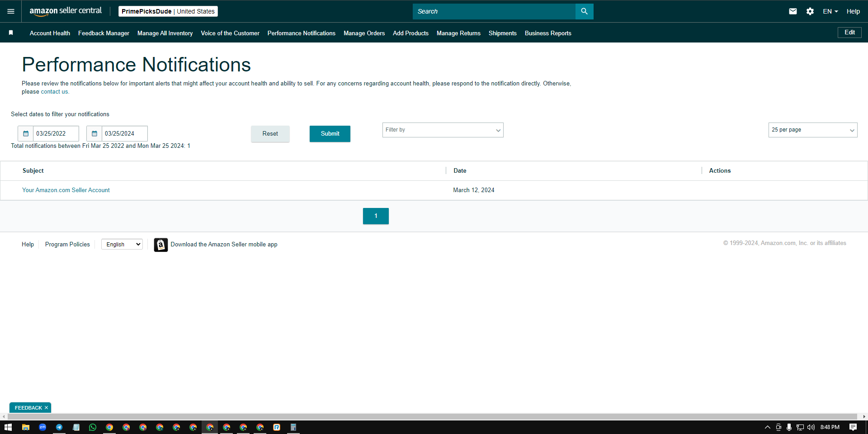Click the scrollbar's right arrow
Screen dimensions: 868x434
(x=864, y=416)
